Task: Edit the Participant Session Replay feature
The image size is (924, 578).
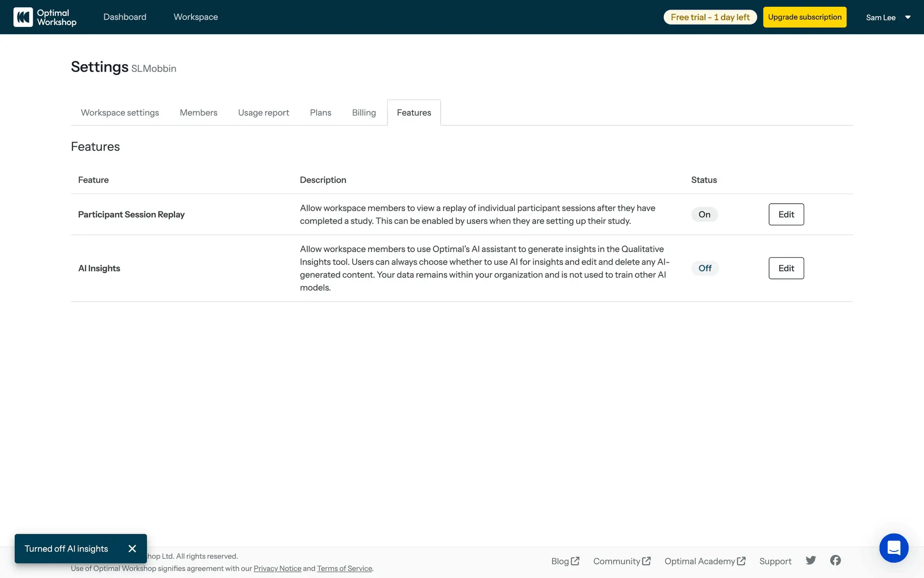Action: click(786, 214)
